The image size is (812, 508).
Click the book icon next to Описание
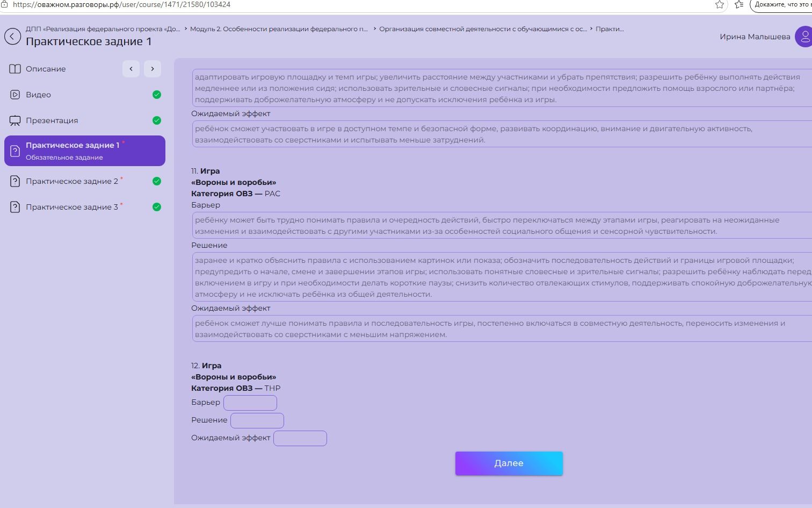(15, 69)
